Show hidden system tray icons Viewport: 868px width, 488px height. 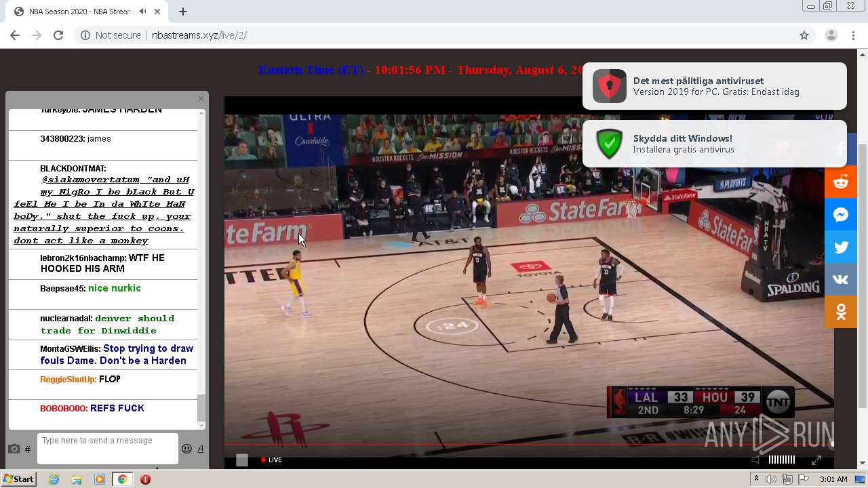(x=756, y=479)
